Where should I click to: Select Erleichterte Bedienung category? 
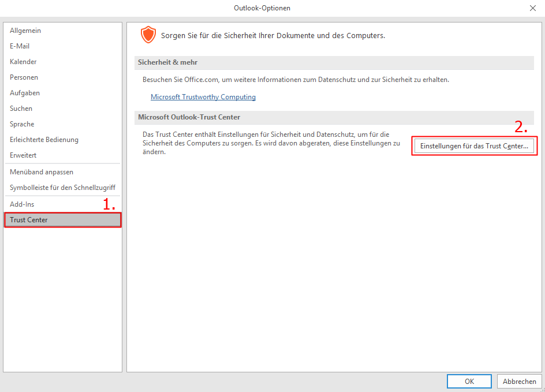pyautogui.click(x=44, y=140)
